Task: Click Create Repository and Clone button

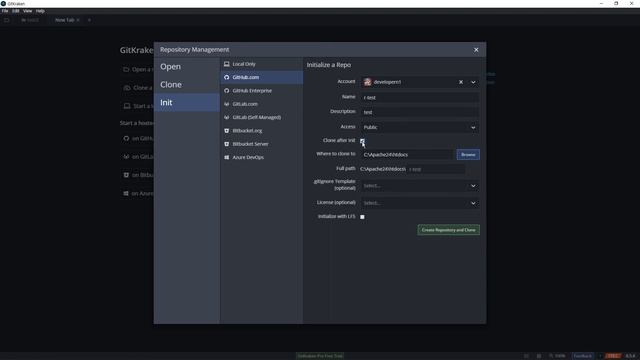Action: [449, 230]
